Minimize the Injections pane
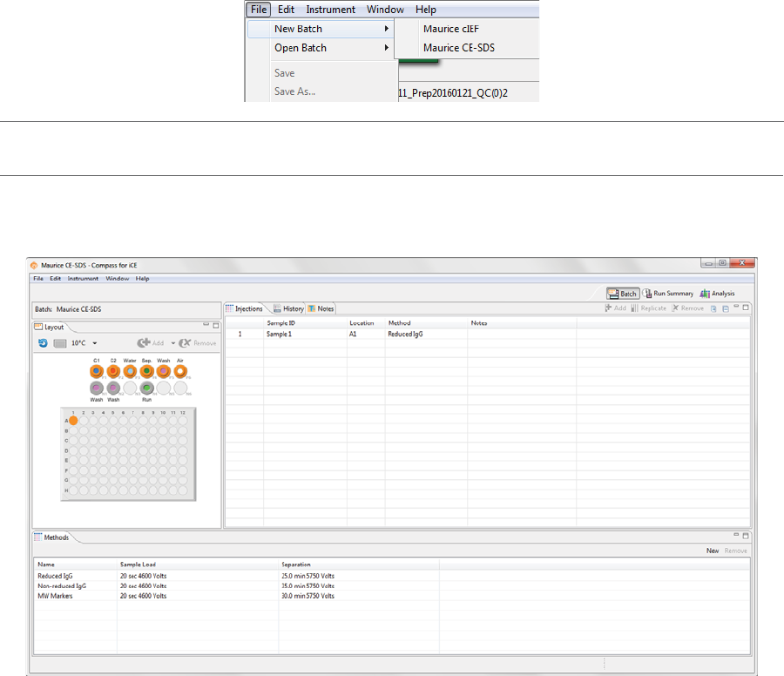The width and height of the screenshot is (784, 676). click(736, 307)
